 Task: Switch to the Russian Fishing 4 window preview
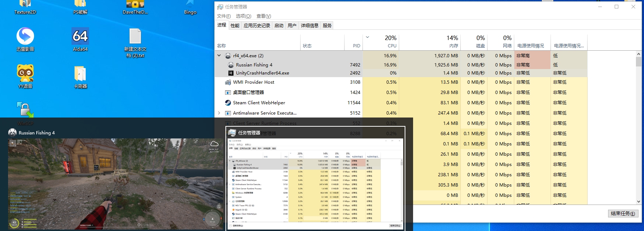pyautogui.click(x=116, y=179)
